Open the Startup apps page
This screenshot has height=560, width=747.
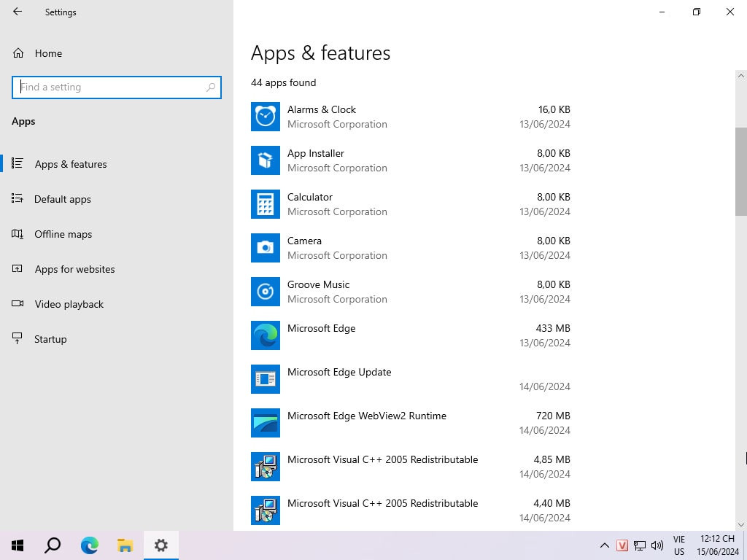point(50,339)
